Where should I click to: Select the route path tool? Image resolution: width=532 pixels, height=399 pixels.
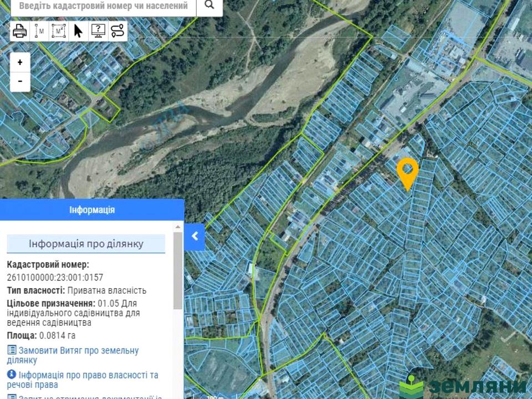pyautogui.click(x=117, y=31)
